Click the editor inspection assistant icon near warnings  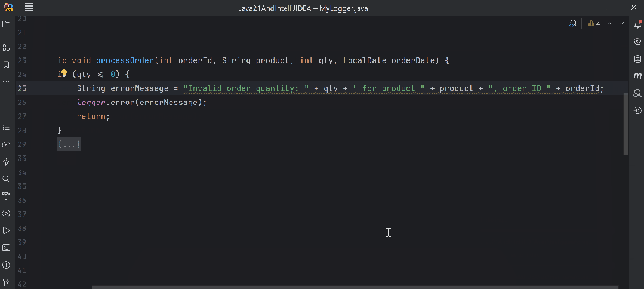(573, 23)
